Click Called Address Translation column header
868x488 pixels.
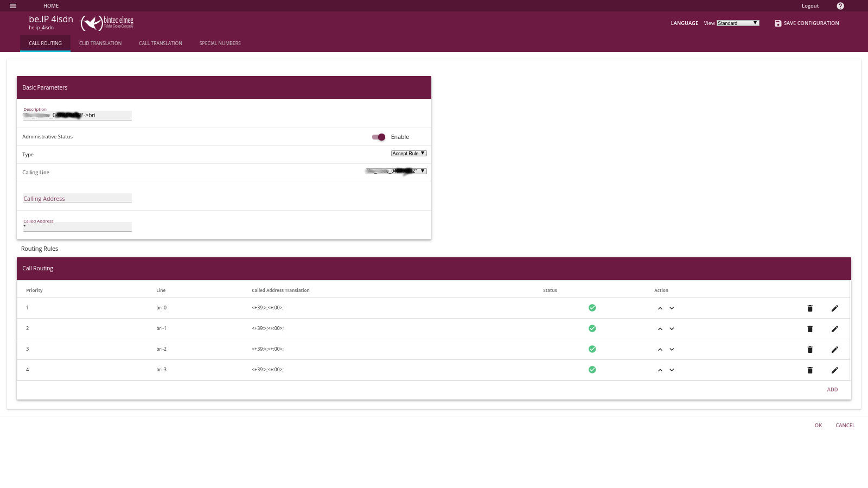point(280,290)
